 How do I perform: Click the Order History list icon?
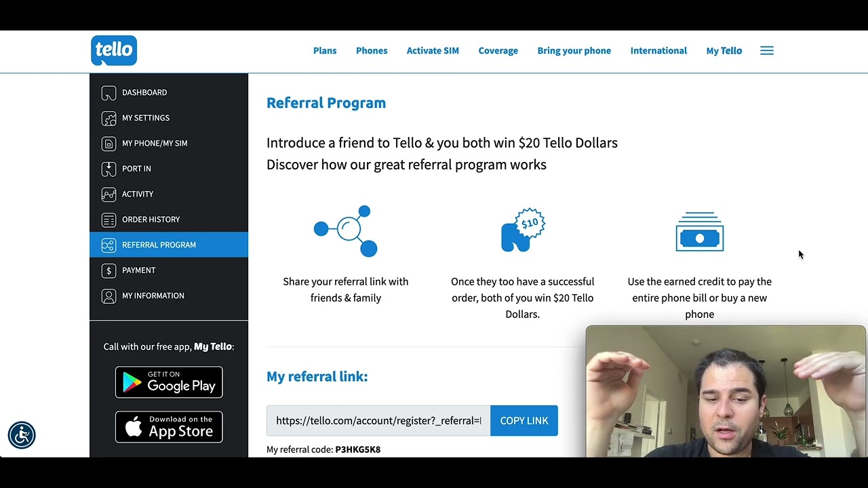coord(108,220)
